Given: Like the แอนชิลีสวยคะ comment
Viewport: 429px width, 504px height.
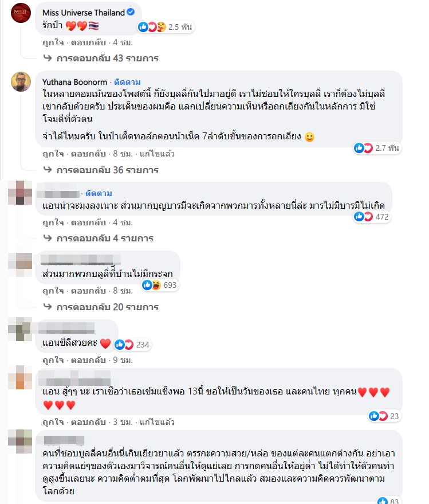Looking at the screenshot, I should (x=53, y=360).
